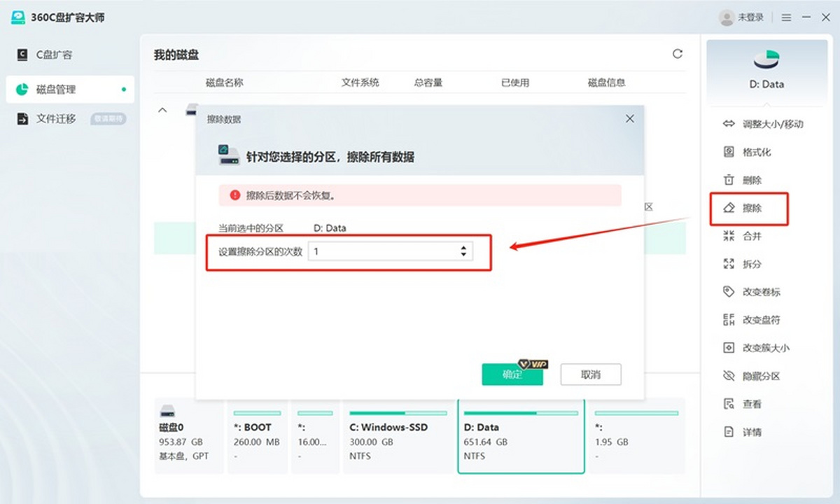Select the 1.95 GB partition card
This screenshot has height=504, width=840.
(636, 436)
